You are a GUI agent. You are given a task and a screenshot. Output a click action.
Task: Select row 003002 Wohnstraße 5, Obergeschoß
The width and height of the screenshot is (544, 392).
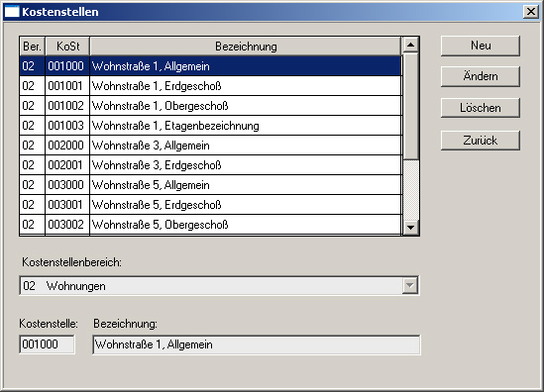[x=210, y=225]
